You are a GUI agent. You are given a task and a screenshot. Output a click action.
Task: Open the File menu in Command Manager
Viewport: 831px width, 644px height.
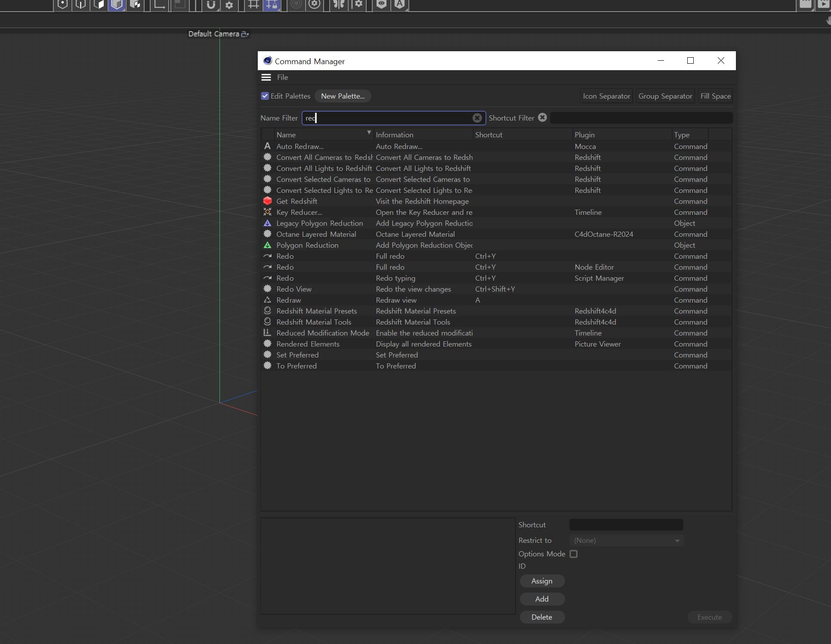[283, 77]
